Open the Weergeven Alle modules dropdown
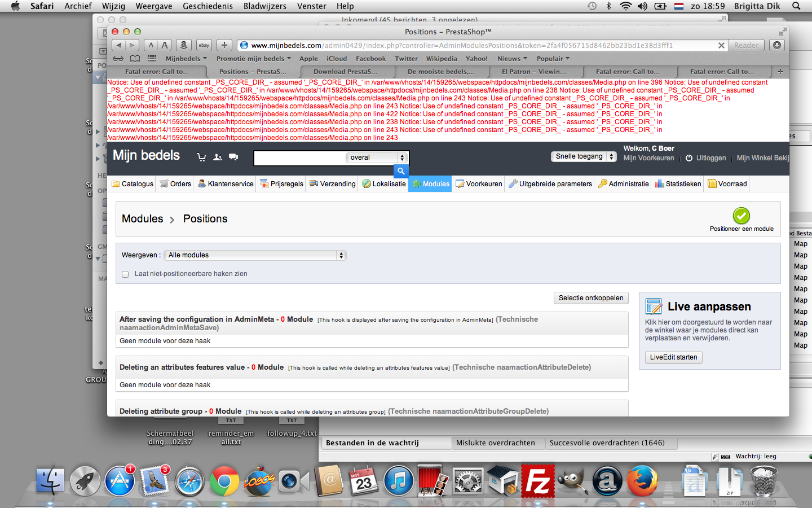Screen dimensions: 812x508 tap(255, 255)
